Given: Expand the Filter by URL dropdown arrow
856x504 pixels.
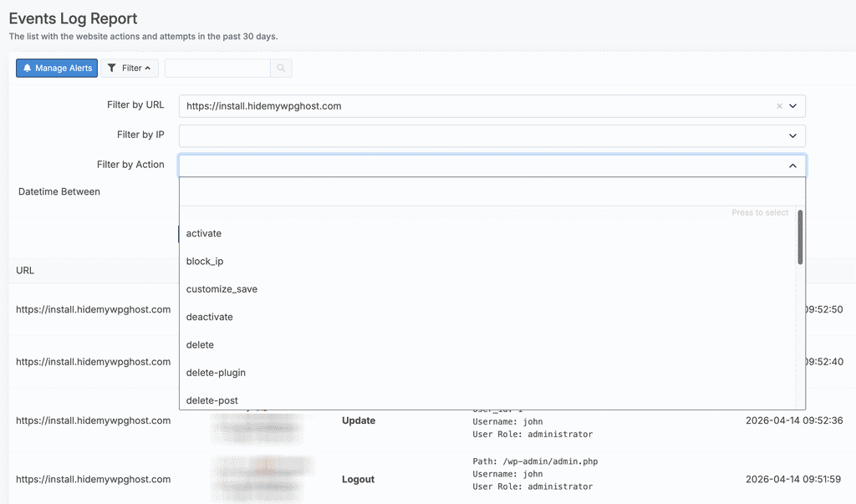Looking at the screenshot, I should click(792, 106).
